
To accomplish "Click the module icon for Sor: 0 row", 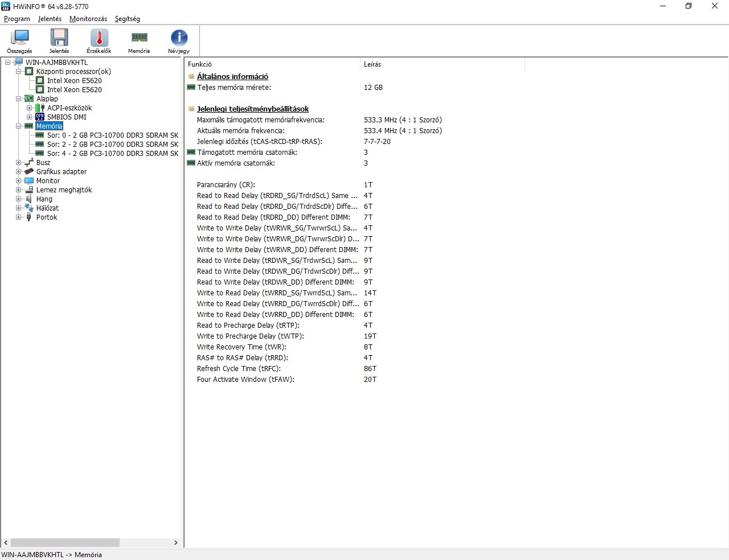I will (40, 135).
